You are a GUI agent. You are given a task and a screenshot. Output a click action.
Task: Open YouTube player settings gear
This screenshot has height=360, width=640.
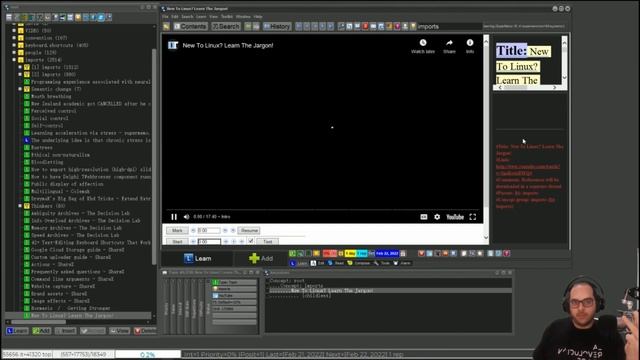437,217
